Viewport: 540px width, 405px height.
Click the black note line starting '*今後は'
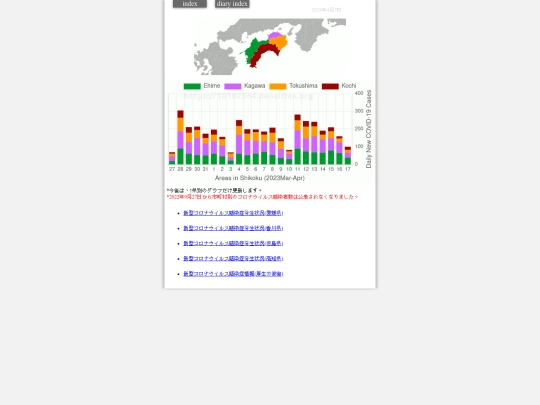[x=214, y=190]
